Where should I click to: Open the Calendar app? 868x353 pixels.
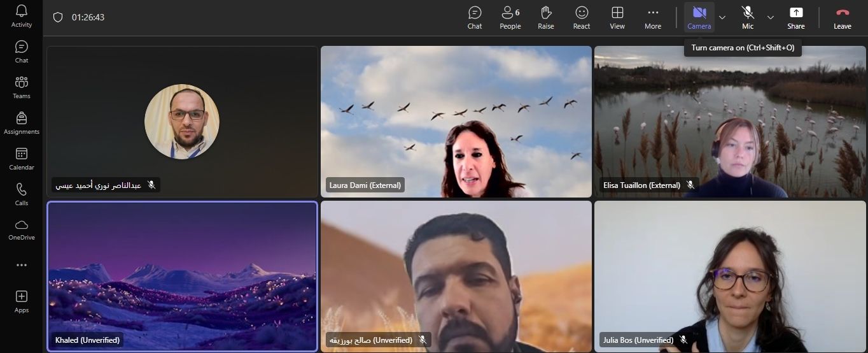(22, 159)
